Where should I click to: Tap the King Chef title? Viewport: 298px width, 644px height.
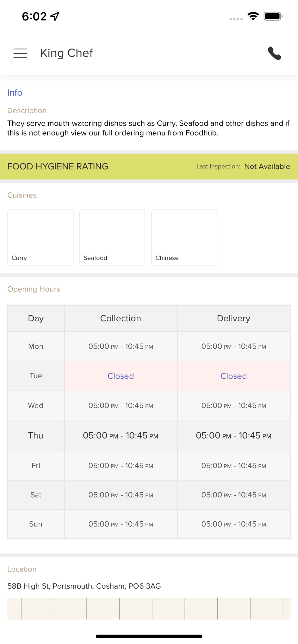tap(67, 53)
